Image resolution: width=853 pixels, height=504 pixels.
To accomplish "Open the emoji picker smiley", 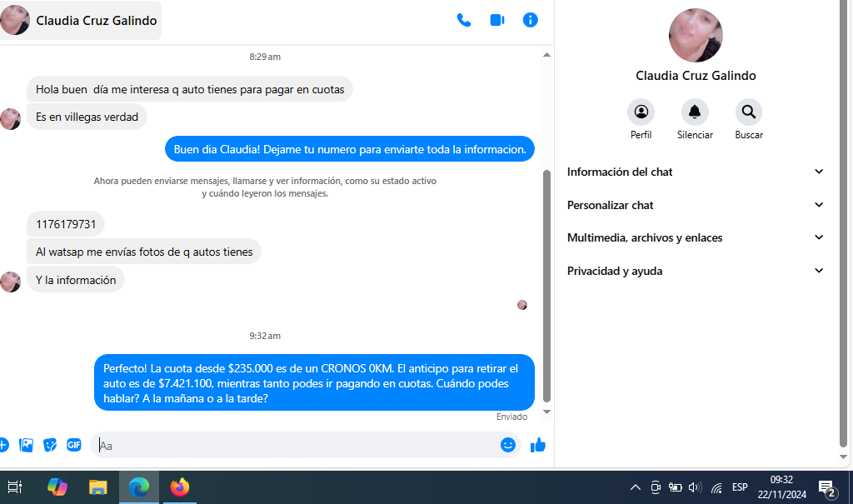I will point(507,445).
